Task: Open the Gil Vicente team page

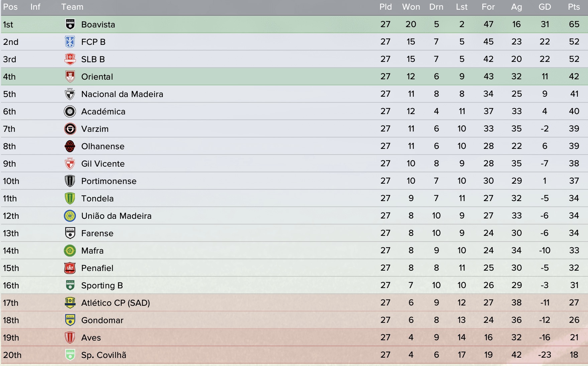Action: click(x=103, y=164)
